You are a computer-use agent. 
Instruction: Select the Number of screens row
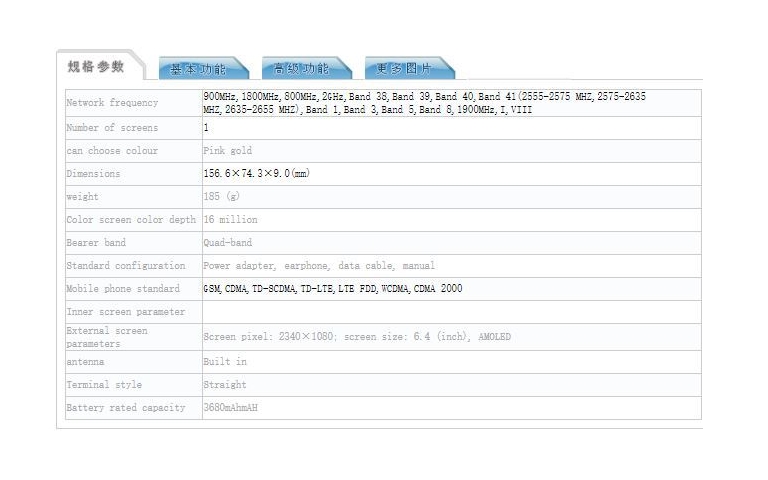pos(383,128)
